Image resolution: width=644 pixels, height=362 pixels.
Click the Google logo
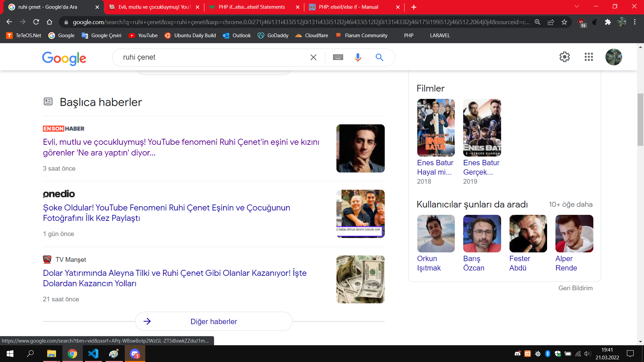click(x=64, y=58)
